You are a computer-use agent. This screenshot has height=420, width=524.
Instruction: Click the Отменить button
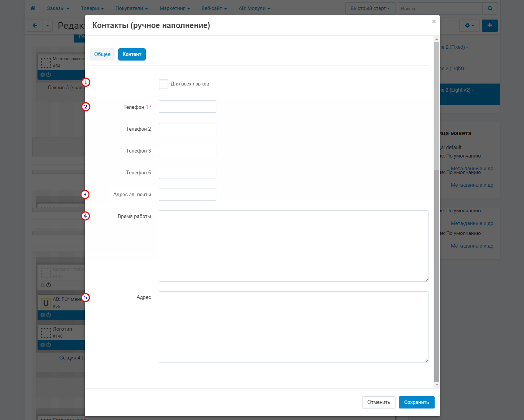pyautogui.click(x=378, y=402)
